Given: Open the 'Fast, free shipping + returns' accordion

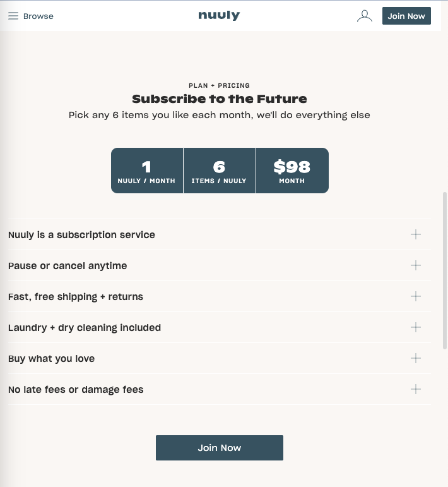Looking at the screenshot, I should coord(220,296).
